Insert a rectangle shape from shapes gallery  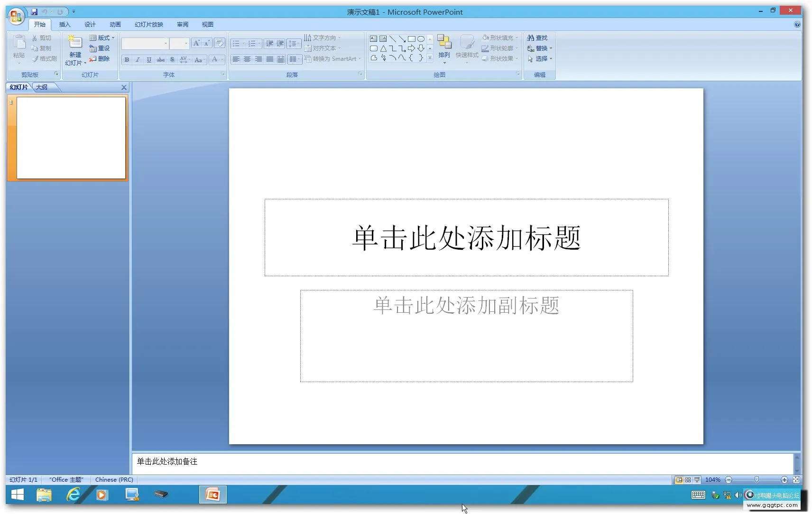[x=412, y=38]
